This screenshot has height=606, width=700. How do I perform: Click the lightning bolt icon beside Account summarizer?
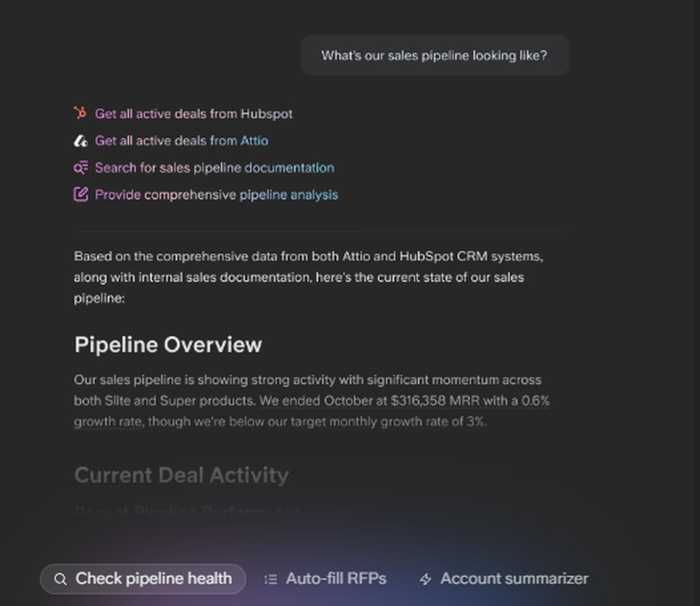pyautogui.click(x=425, y=579)
